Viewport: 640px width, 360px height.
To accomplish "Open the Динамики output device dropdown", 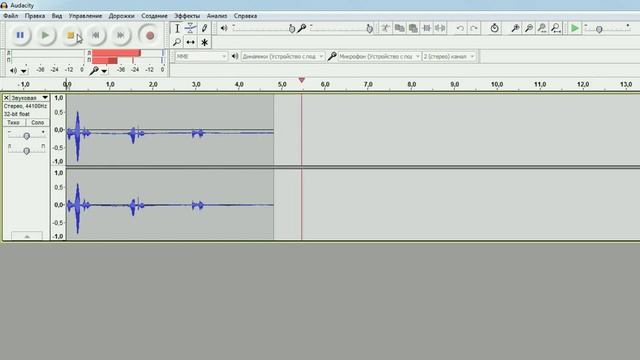I will (282, 56).
